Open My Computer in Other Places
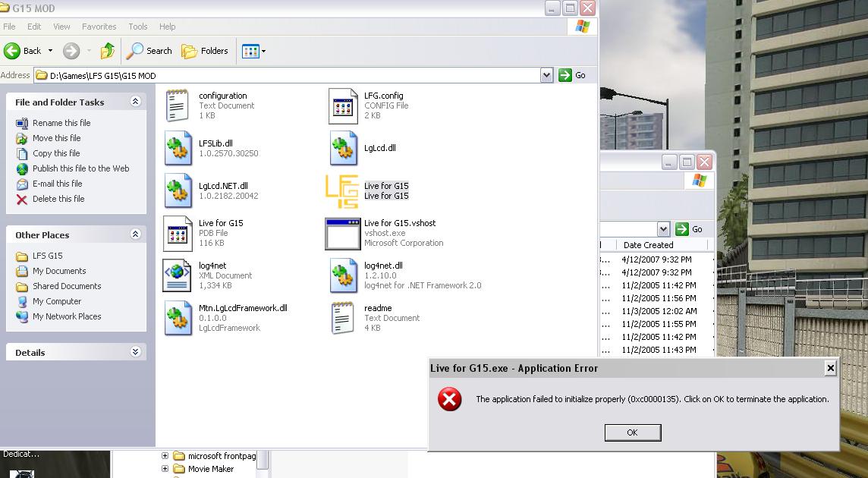Viewport: 868px width, 478px height. tap(57, 301)
